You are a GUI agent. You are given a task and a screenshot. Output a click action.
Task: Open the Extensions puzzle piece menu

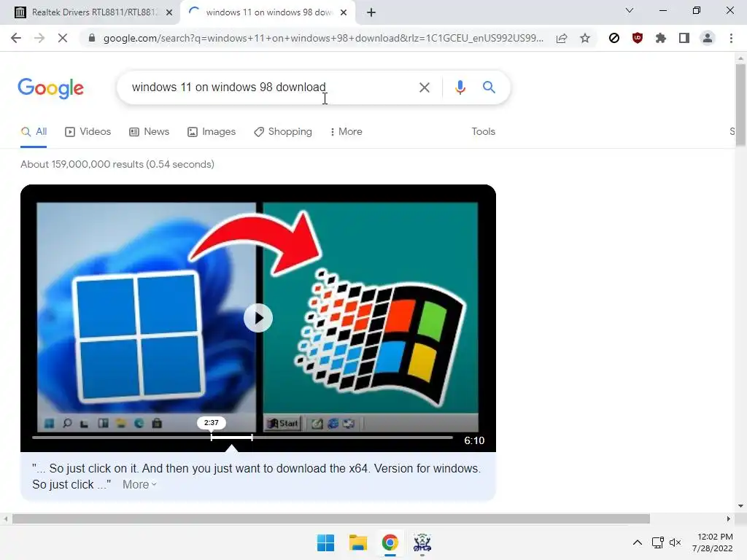tap(661, 38)
